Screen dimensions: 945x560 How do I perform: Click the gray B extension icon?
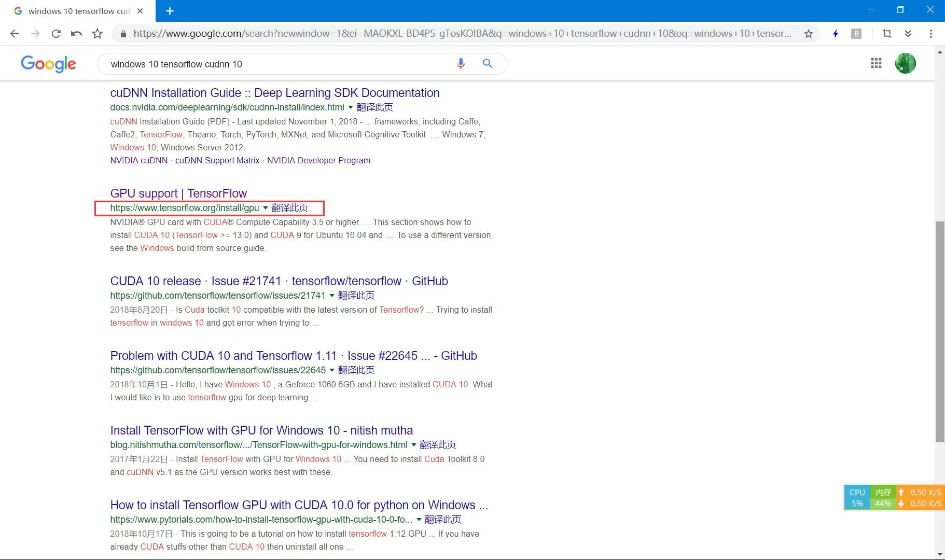(856, 34)
